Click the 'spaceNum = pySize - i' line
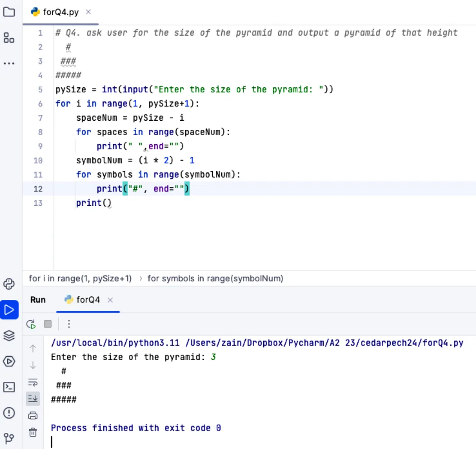This screenshot has width=476, height=449. [x=130, y=118]
